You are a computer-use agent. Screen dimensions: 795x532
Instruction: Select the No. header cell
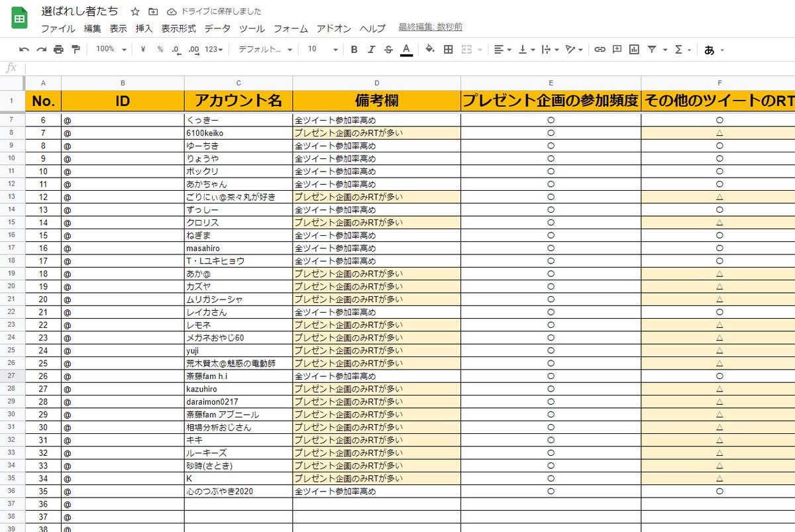click(x=43, y=101)
